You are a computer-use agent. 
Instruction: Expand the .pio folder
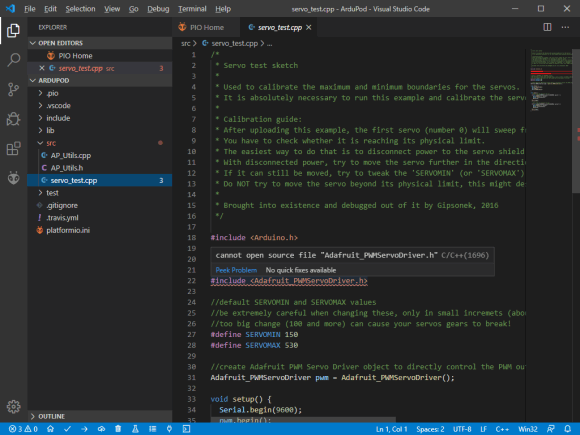point(100,93)
